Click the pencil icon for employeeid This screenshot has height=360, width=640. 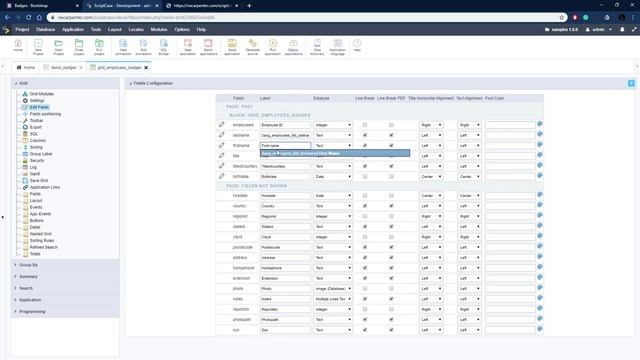click(222, 124)
